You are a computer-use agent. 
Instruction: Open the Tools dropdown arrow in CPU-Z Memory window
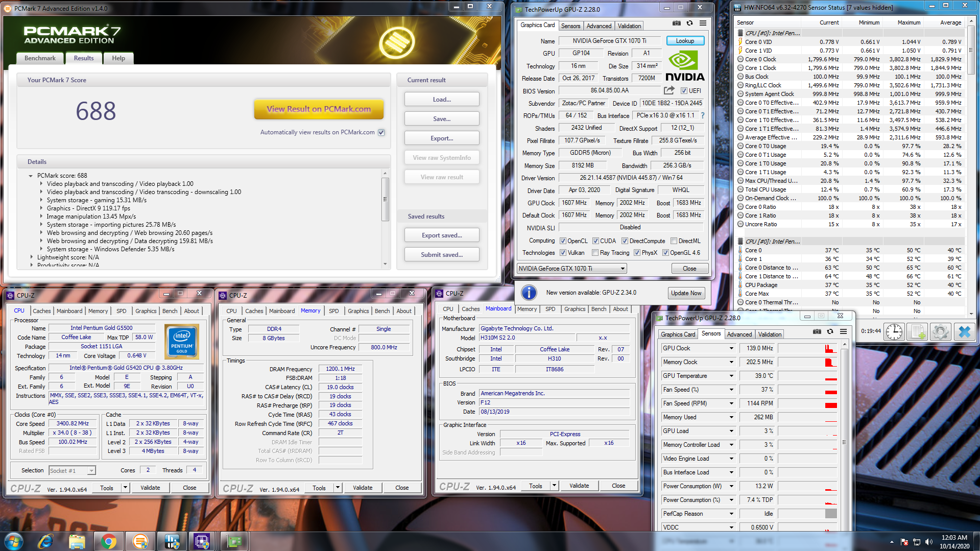338,488
